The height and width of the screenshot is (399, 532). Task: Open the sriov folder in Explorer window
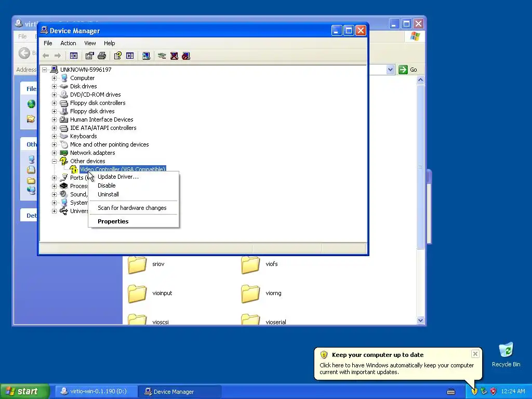point(137,264)
